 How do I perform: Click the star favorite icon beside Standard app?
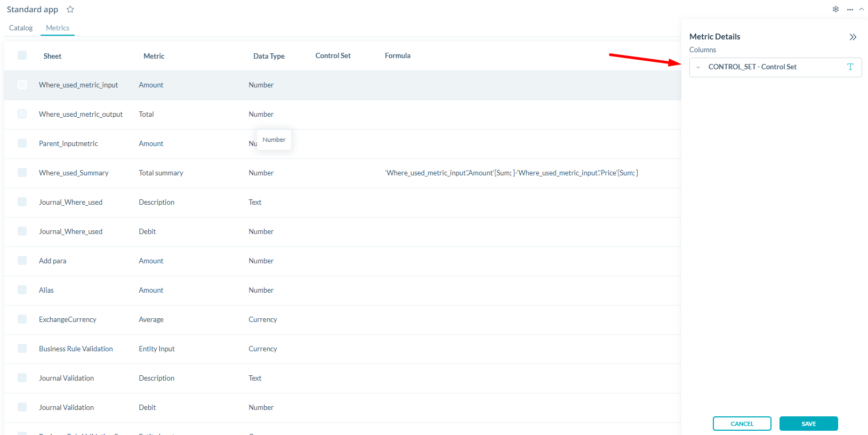point(70,10)
